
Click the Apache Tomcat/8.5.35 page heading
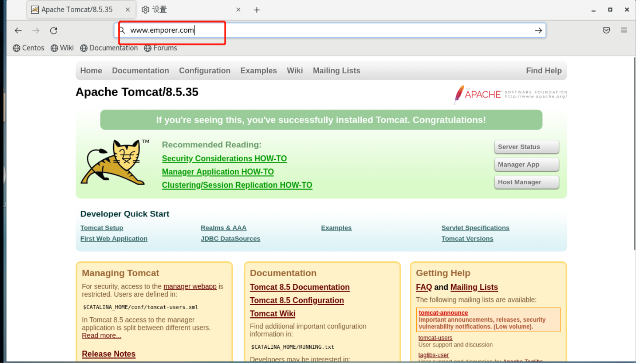[x=137, y=92]
